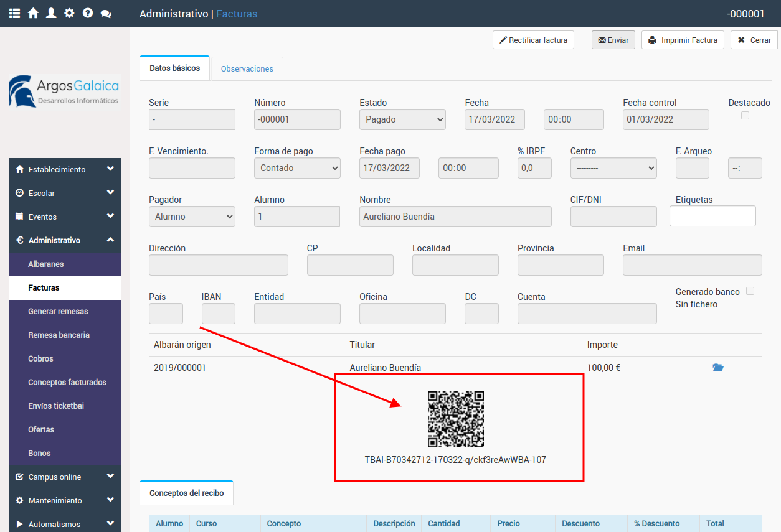Viewport: 781px width, 532px height.
Task: Open Envíos ticketbai menu item
Action: 65,406
